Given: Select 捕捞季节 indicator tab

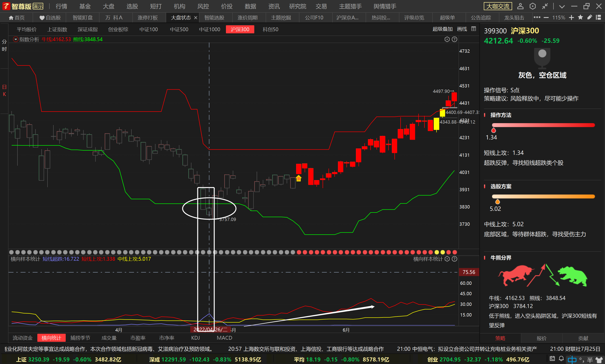Looking at the screenshot, I should click(80, 338).
